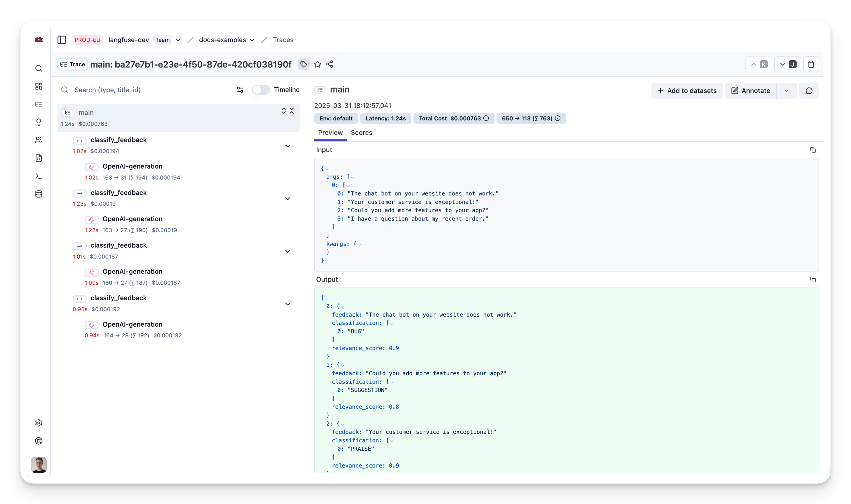Open dropdown arrow next to Annotate

pos(786,91)
